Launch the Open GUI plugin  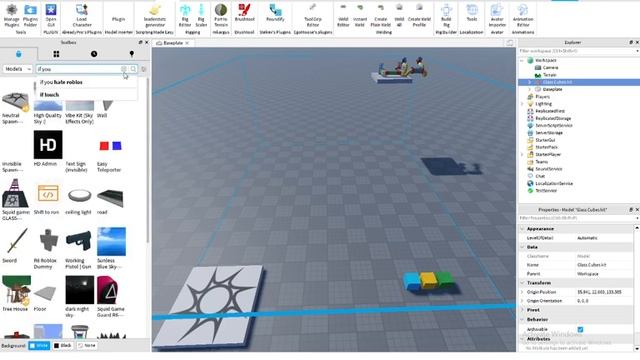click(x=51, y=16)
